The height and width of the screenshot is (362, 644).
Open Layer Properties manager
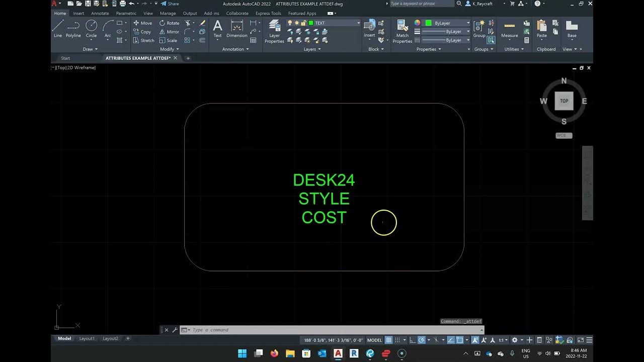[x=274, y=31]
